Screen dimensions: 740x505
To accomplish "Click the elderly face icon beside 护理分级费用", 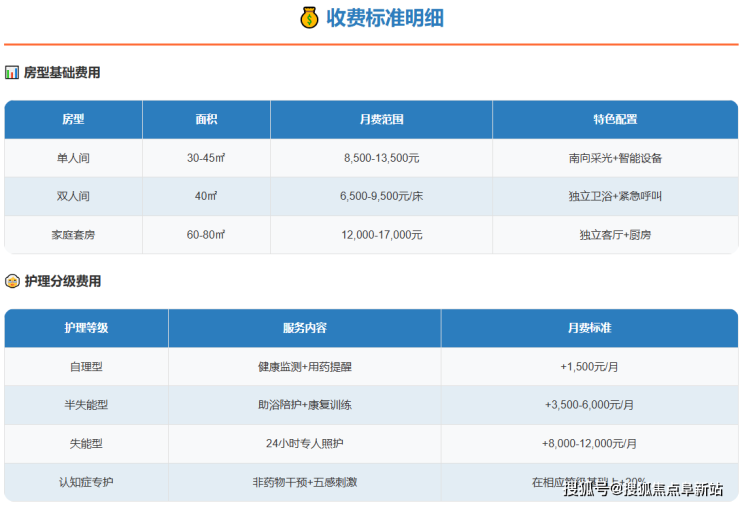I will coord(12,282).
